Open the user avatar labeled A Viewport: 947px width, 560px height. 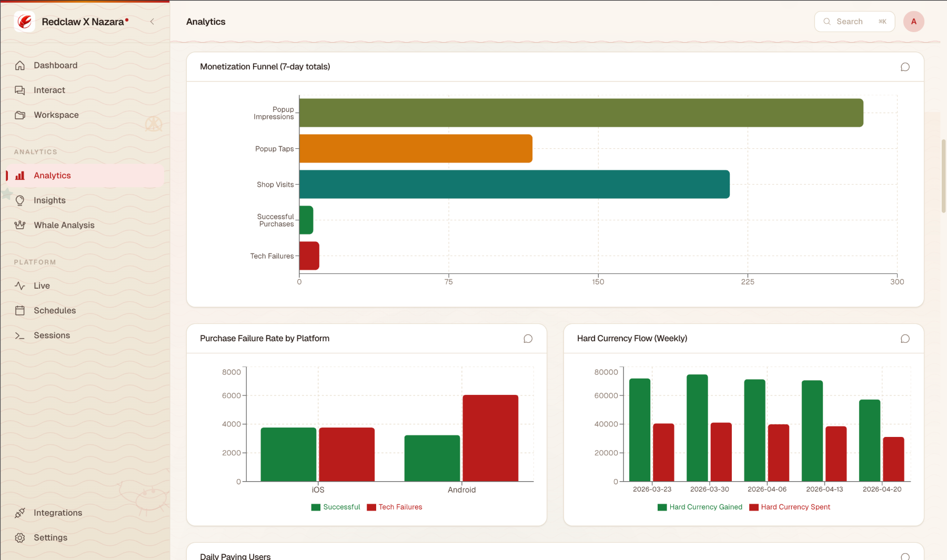point(914,22)
